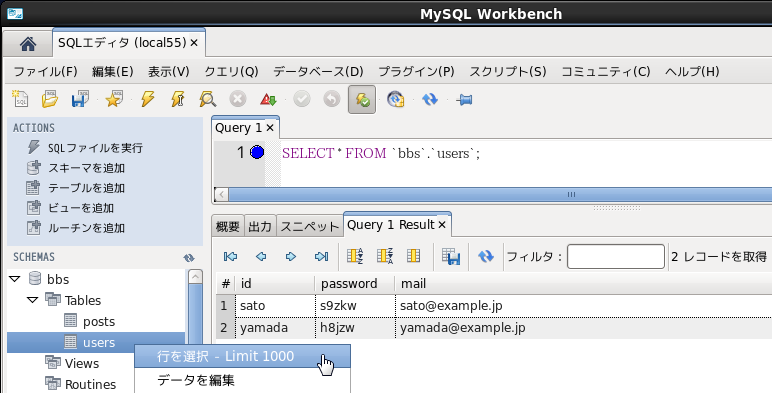The height and width of the screenshot is (393, 772).
Task: Go to previous record arrow
Action: (x=261, y=256)
